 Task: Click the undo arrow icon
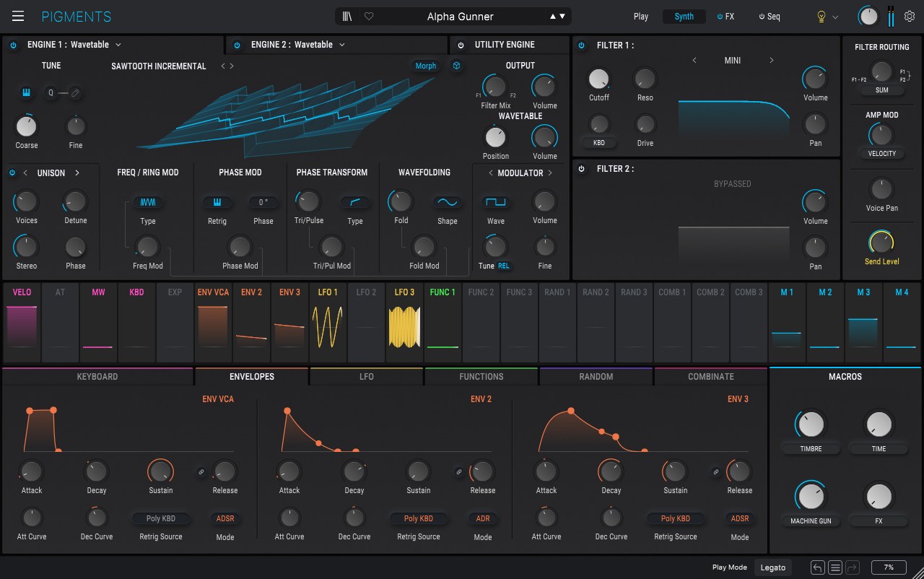click(817, 567)
